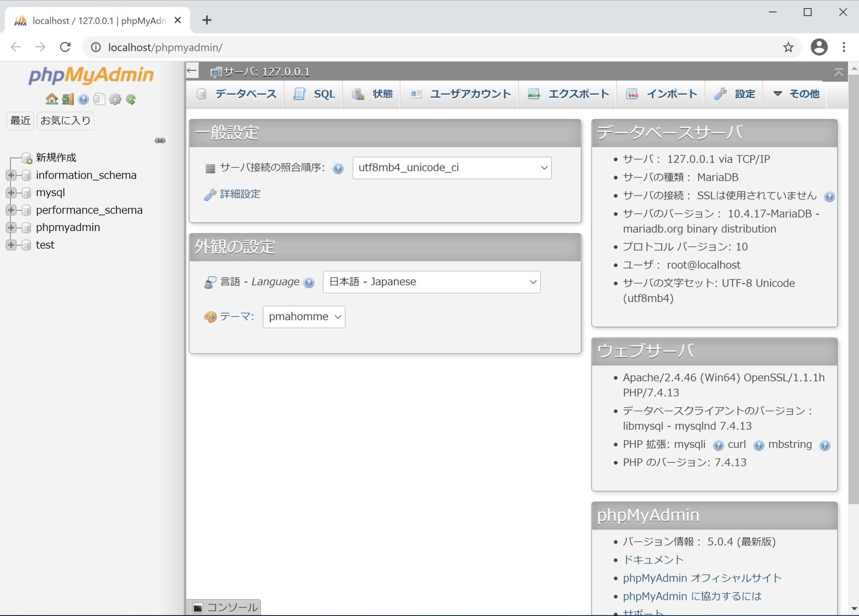Close the localhost phpMyAdmin browser tab
Image resolution: width=859 pixels, height=616 pixels.
178,20
